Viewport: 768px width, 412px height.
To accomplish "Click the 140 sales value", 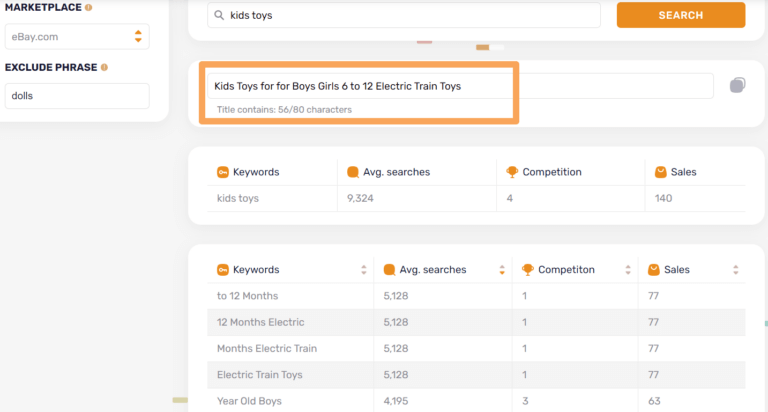I will (663, 198).
